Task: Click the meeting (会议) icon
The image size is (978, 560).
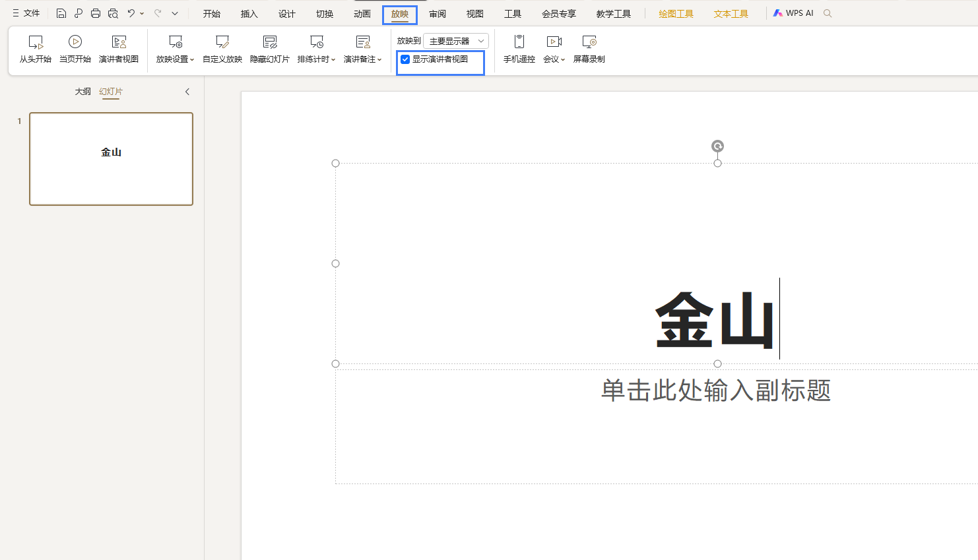Action: pyautogui.click(x=554, y=42)
